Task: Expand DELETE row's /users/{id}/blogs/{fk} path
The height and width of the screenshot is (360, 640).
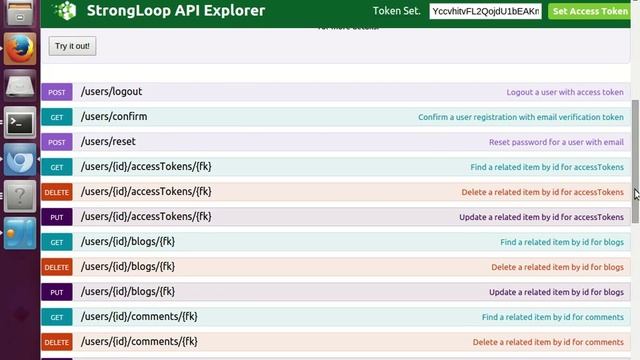Action: pyautogui.click(x=128, y=267)
